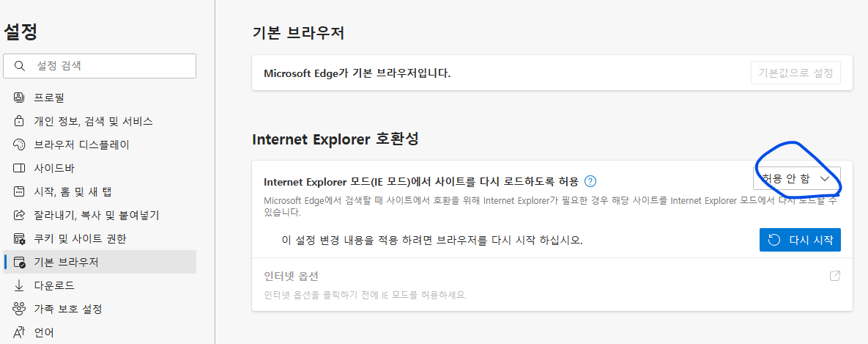Open 잘라내기, 복사 및 붙여넣기 settings
Screen dimensions: 868x344
click(100, 215)
